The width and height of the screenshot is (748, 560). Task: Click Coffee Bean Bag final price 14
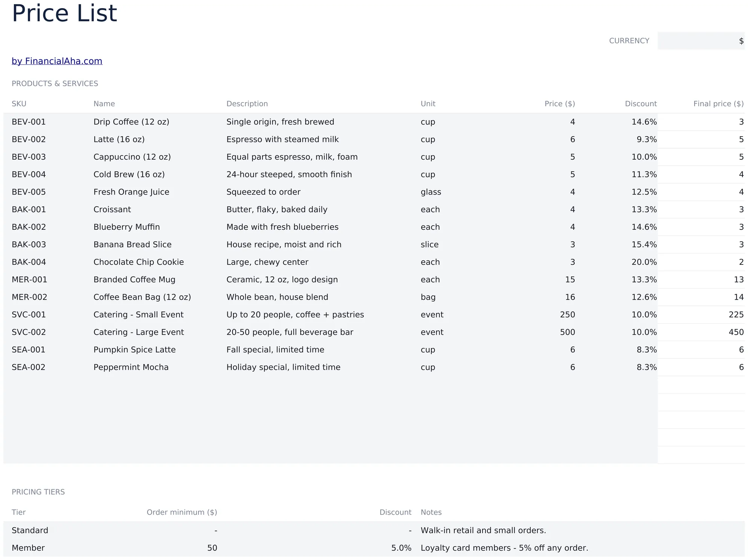739,297
